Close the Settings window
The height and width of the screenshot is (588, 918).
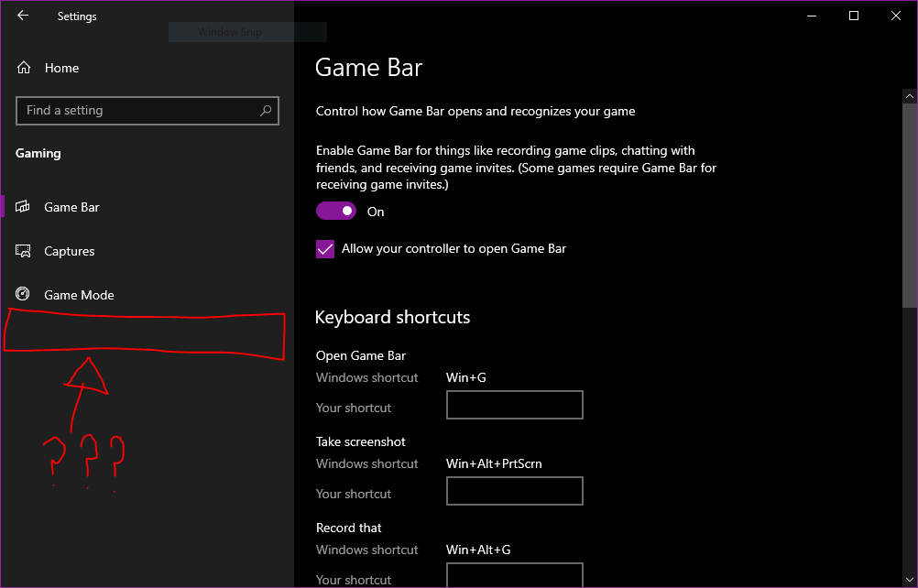[x=896, y=16]
